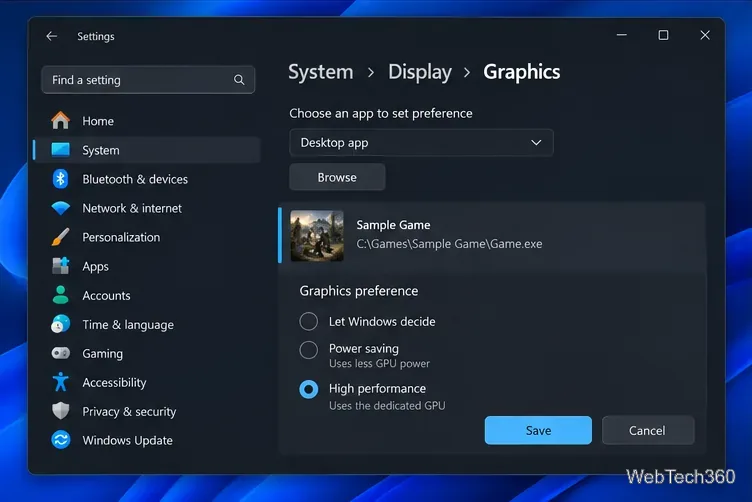Screen dimensions: 752x502
Task: Click the Sample Game app title
Action: coord(393,225)
